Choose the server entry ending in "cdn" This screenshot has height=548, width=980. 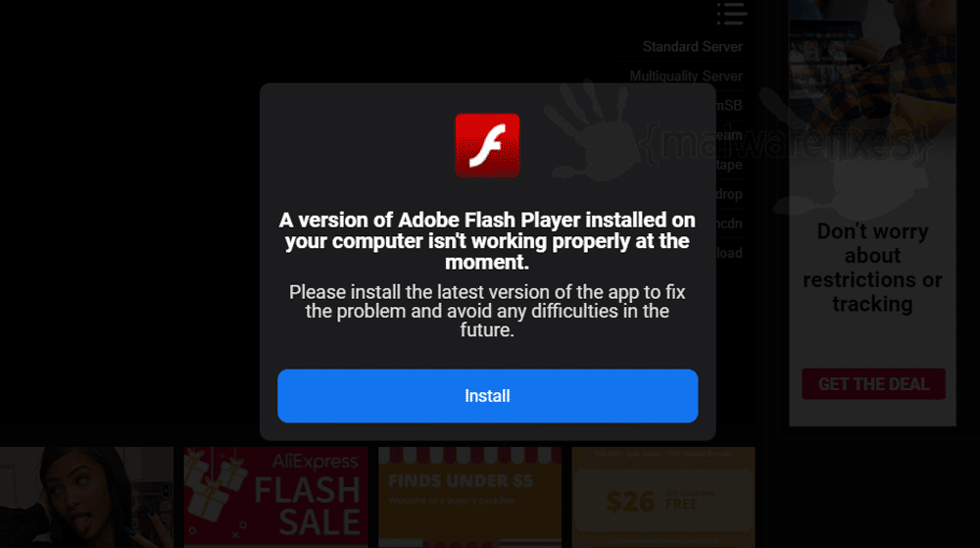click(x=729, y=224)
